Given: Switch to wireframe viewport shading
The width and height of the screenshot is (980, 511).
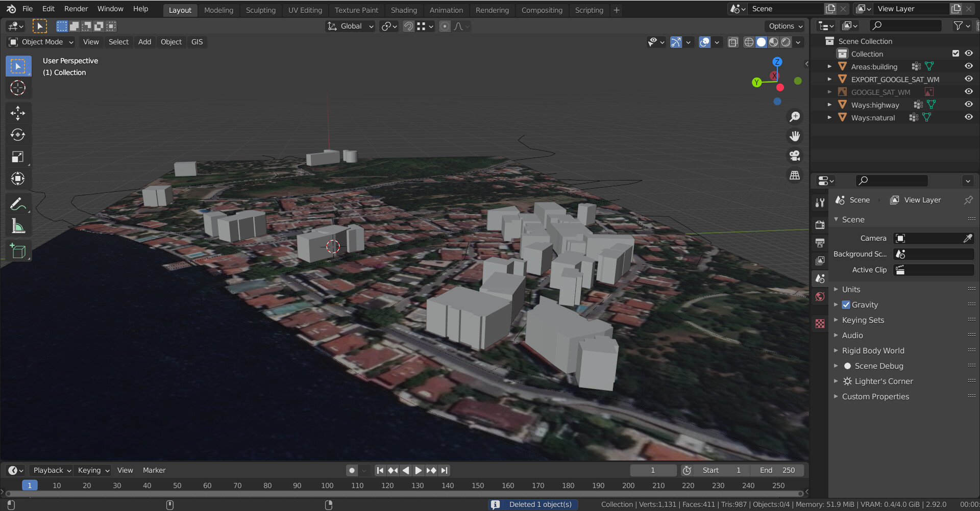Looking at the screenshot, I should pos(749,42).
